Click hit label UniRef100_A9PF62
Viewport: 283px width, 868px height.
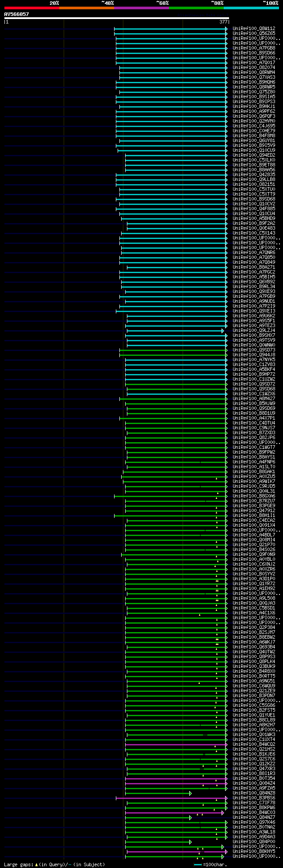point(254,112)
